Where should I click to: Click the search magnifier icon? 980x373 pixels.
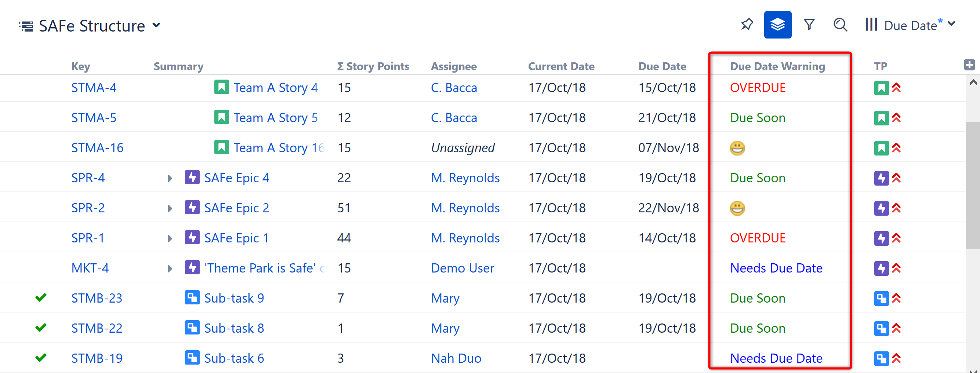coord(840,25)
